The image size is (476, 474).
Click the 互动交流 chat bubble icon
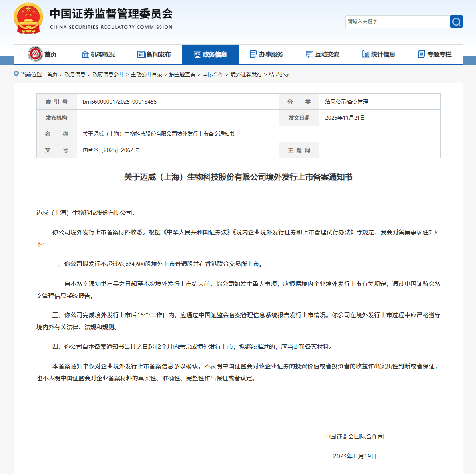tap(309, 54)
